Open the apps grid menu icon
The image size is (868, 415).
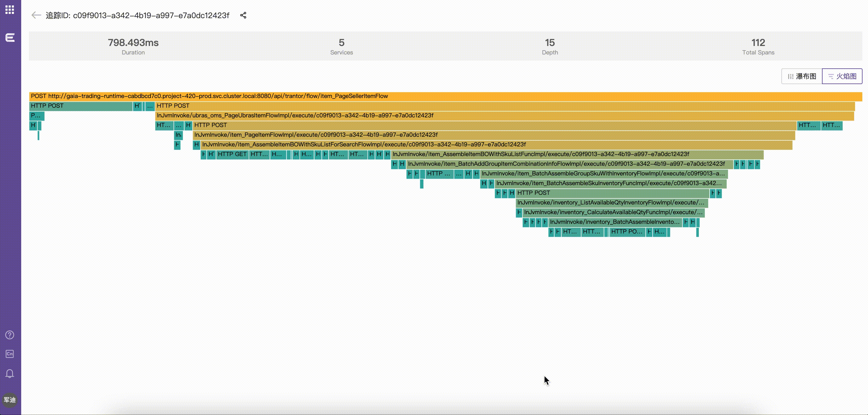10,9
